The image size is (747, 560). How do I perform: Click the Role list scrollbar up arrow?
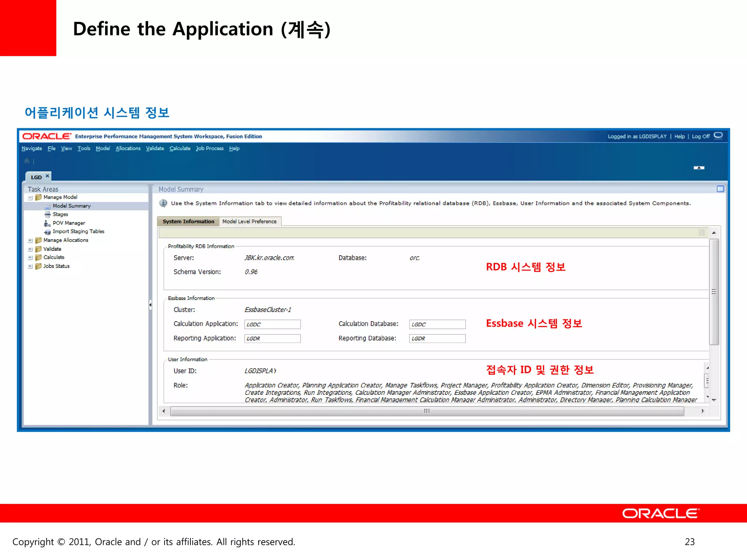click(707, 368)
